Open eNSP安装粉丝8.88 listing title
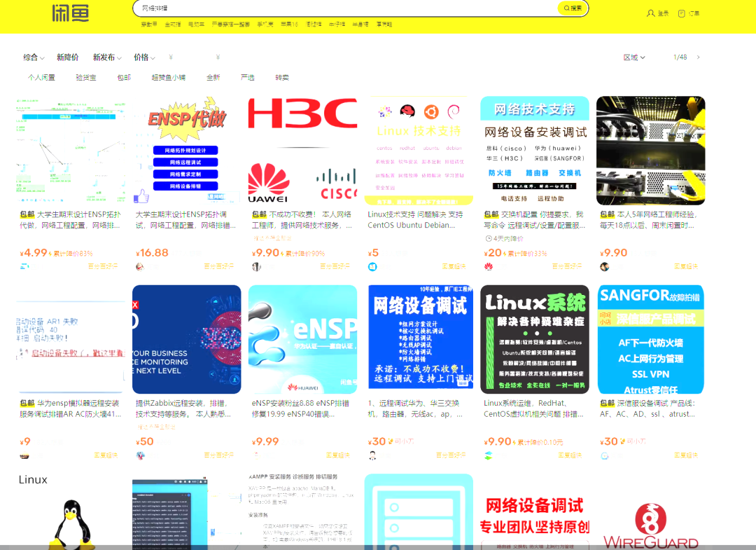The image size is (756, 550). pyautogui.click(x=300, y=408)
